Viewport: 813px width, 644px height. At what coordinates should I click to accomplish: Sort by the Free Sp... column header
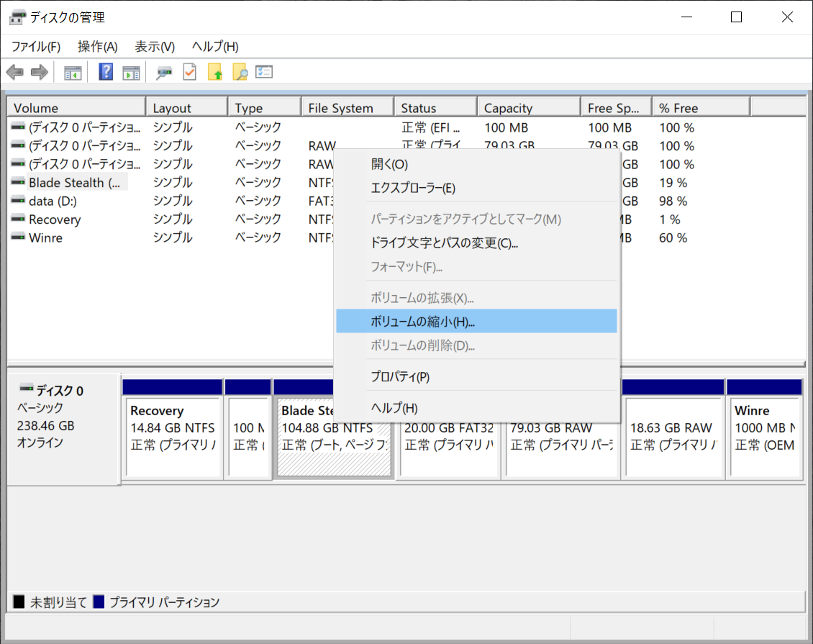coord(617,108)
